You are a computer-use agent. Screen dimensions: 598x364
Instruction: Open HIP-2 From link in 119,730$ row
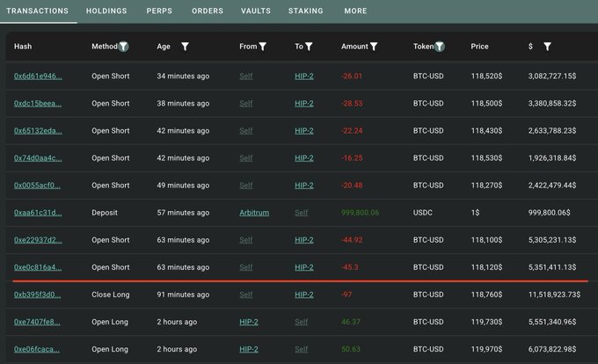249,322
